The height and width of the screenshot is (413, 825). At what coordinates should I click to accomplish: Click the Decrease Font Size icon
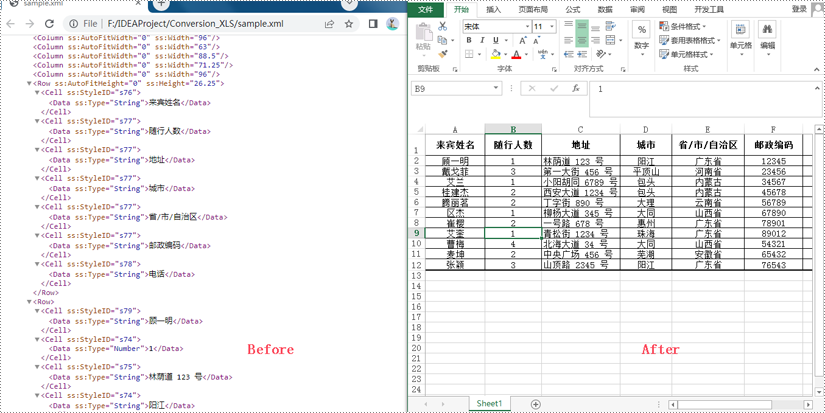[537, 41]
